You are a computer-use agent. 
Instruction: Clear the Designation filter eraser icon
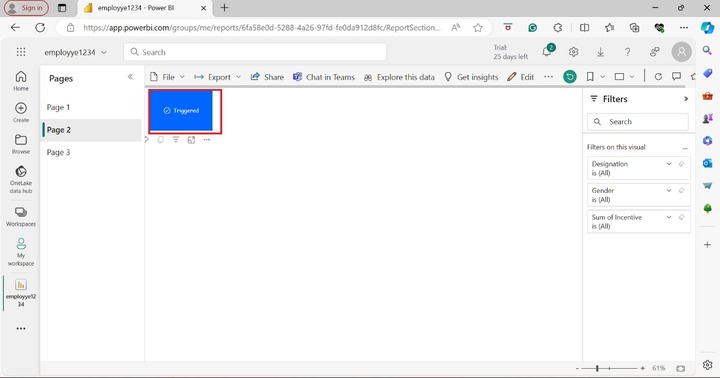click(681, 164)
